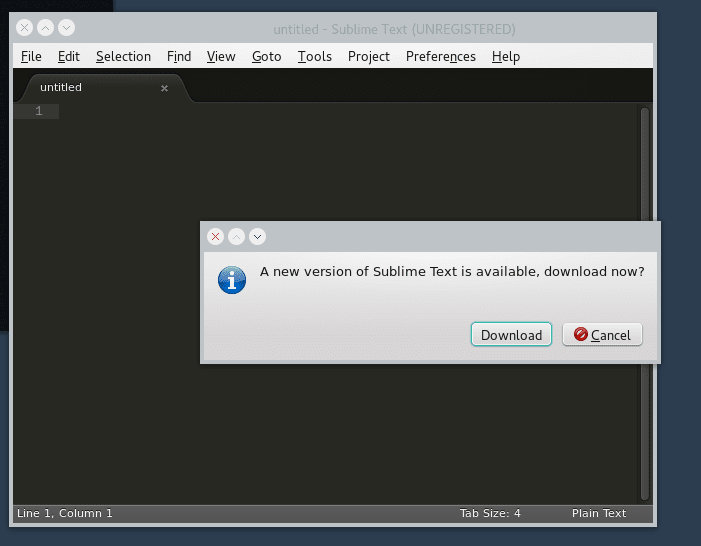Close the untitled tab with its x

coord(165,89)
